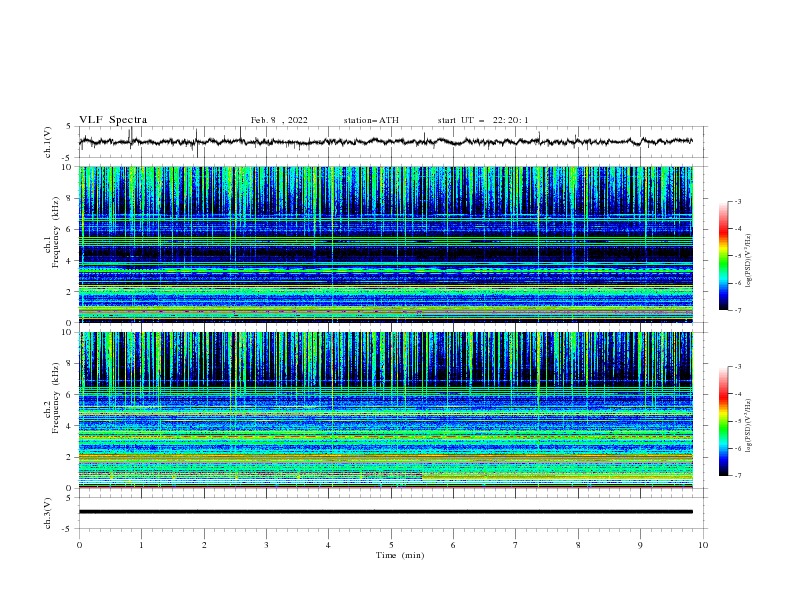This screenshot has width=792, height=612.
Task: Click the "VLF Spectra" plot title
Action: click(x=113, y=120)
